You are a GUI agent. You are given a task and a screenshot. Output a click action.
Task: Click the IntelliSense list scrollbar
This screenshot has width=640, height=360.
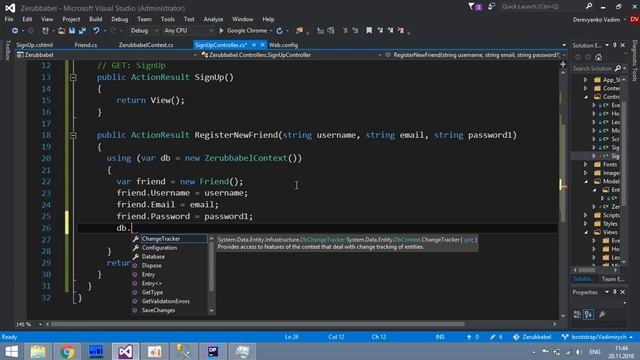point(211,266)
